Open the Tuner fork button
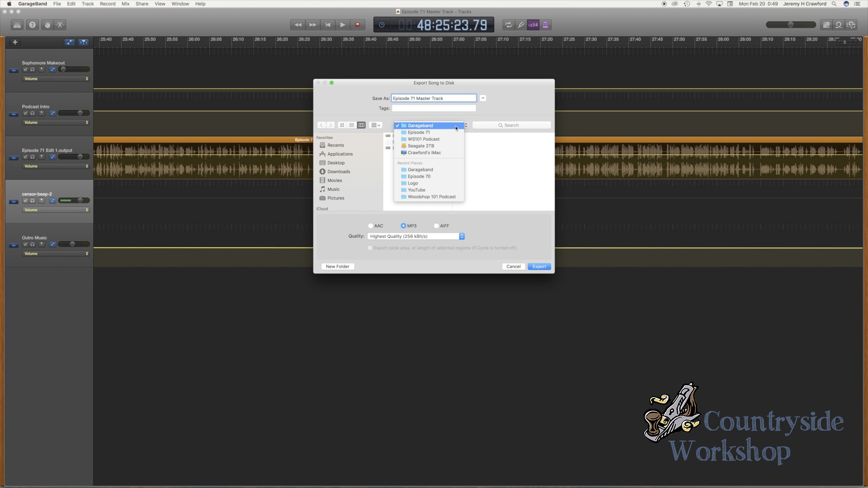 click(x=521, y=25)
